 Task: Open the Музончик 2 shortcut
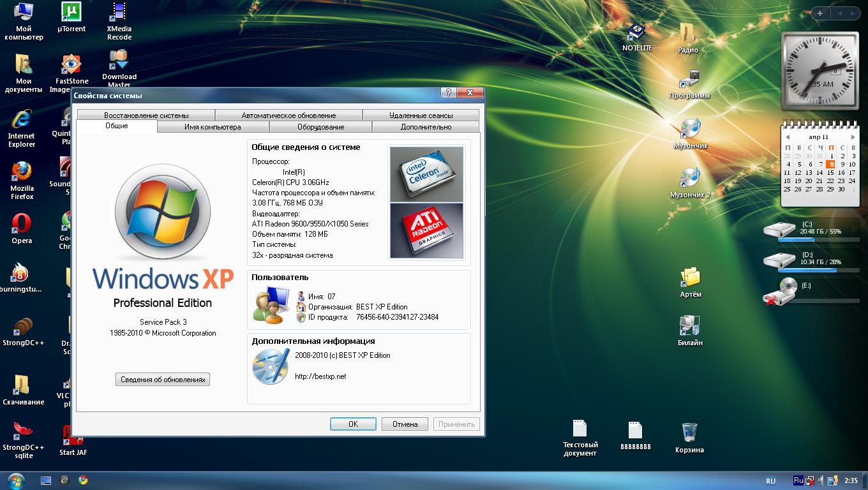(690, 182)
